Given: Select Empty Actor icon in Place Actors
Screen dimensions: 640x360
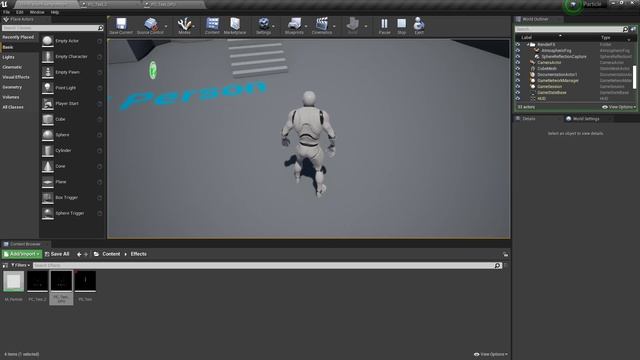Looking at the screenshot, I should click(48, 41).
